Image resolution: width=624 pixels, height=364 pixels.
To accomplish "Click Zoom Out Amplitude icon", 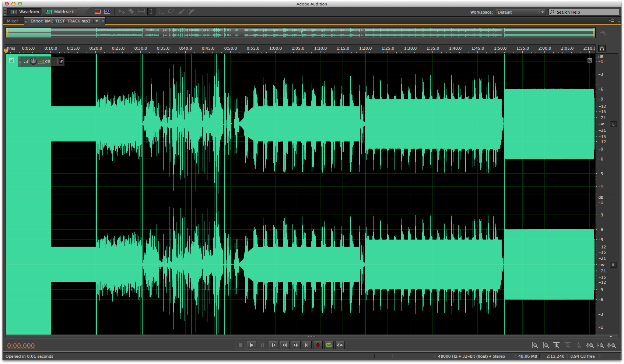I will [x=546, y=346].
